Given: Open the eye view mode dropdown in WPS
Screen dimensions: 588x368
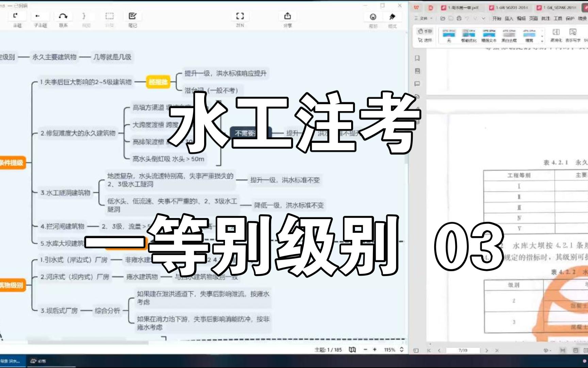Looking at the screenshot, I should coord(547,350).
